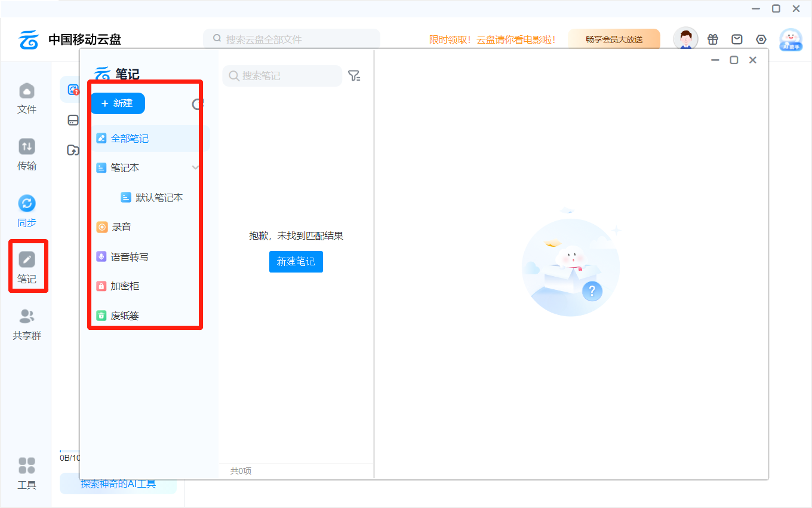Click the 中国移动云盘 logo
812x508 pixels.
70,39
